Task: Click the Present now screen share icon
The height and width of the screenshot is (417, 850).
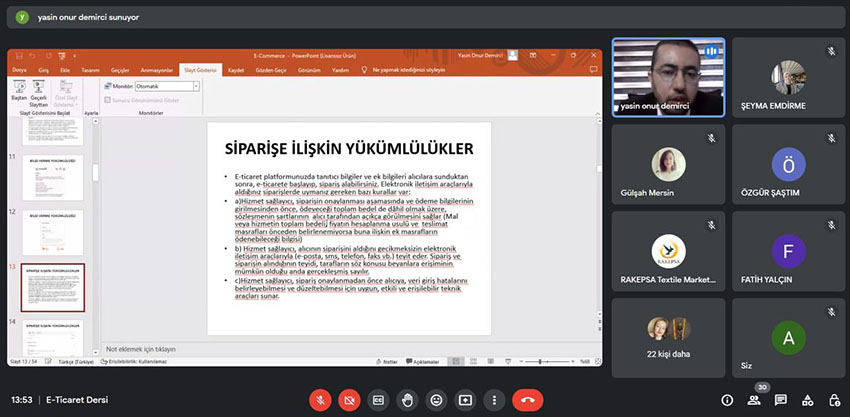Action: pos(465,399)
